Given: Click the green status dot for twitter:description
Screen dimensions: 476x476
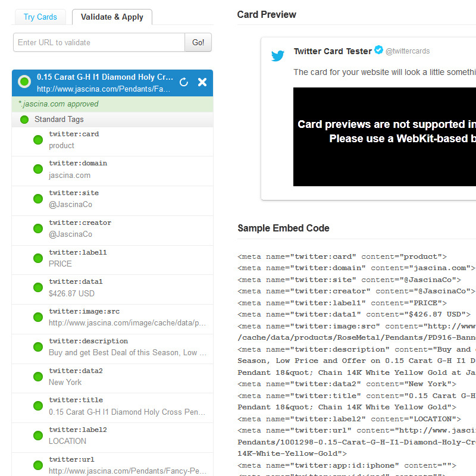Looking at the screenshot, I should click(x=38, y=347).
